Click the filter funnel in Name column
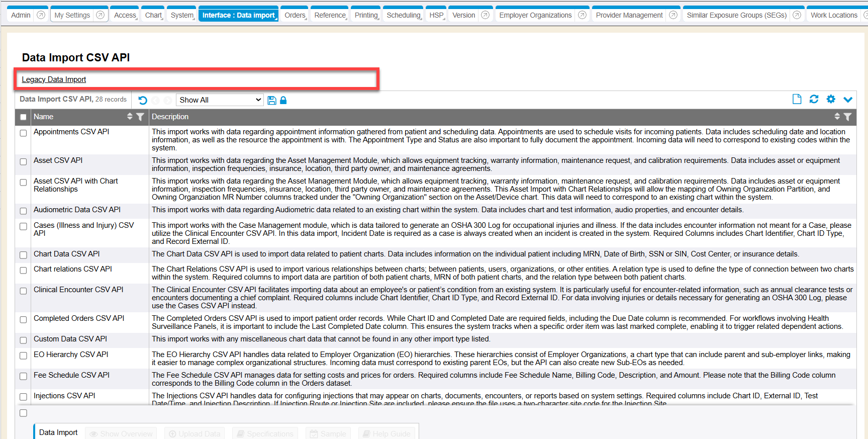This screenshot has width=868, height=439. pyautogui.click(x=140, y=117)
